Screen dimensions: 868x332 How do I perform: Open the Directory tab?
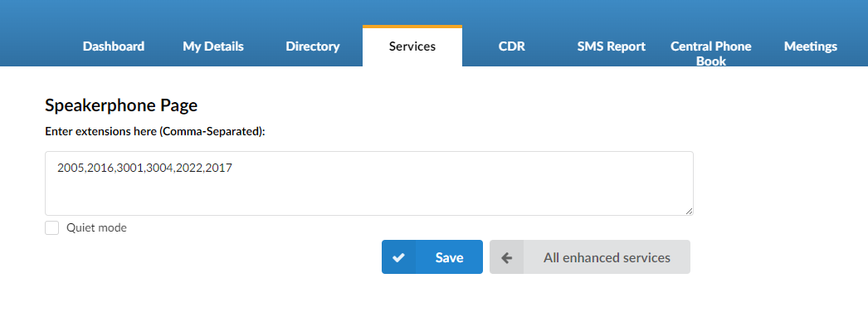point(313,46)
